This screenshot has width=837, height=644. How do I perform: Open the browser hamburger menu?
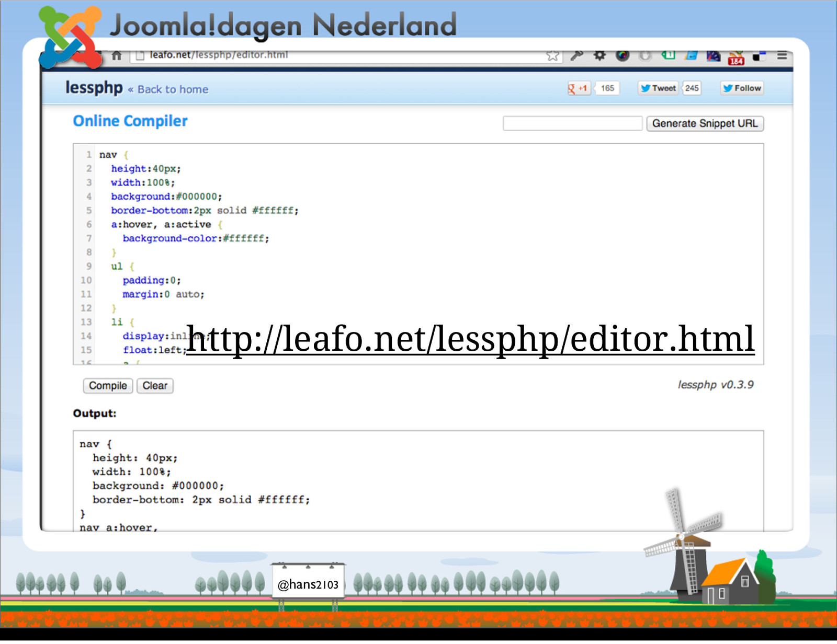point(782,55)
